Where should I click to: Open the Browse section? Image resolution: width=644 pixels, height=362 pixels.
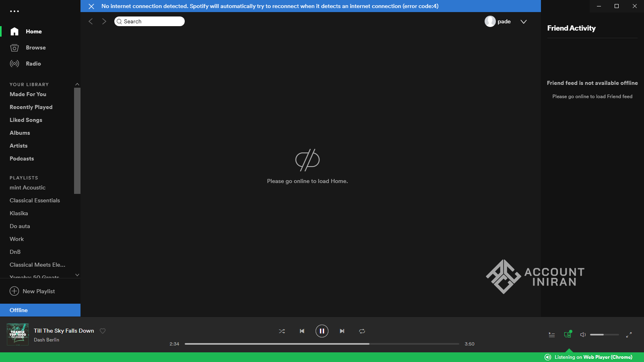point(36,47)
